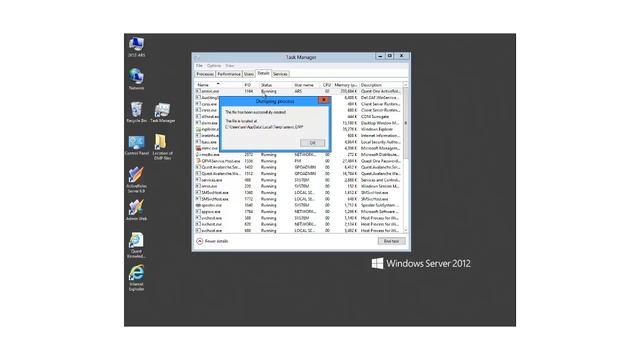
Task: Open the View menu in Task Manager
Action: pyautogui.click(x=230, y=66)
